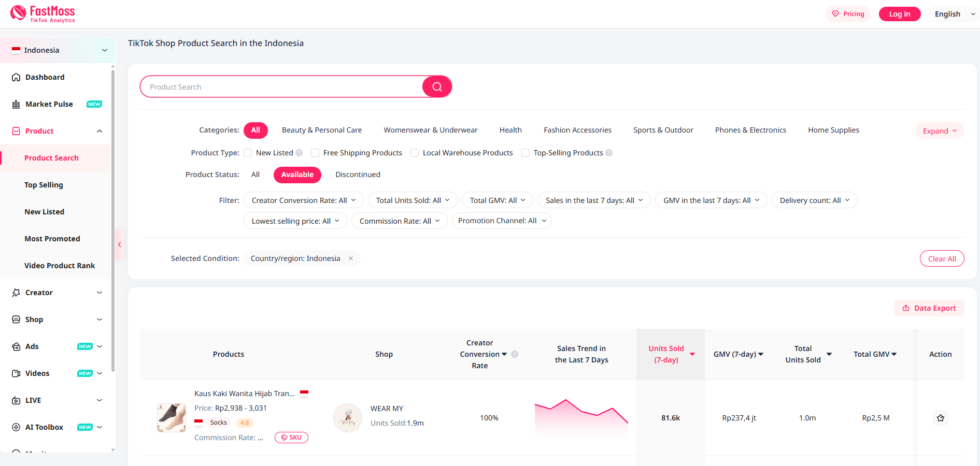Open Total GMV filter dropdown
The width and height of the screenshot is (980, 466).
(x=498, y=200)
